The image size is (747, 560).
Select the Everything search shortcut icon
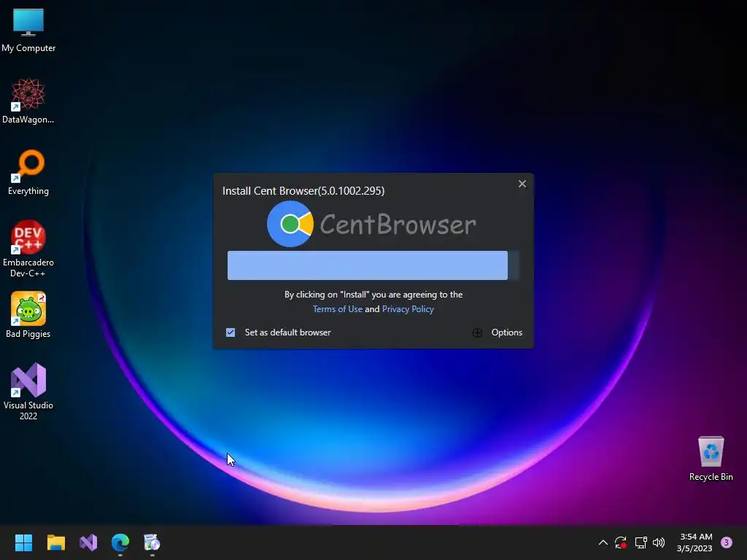pos(28,172)
